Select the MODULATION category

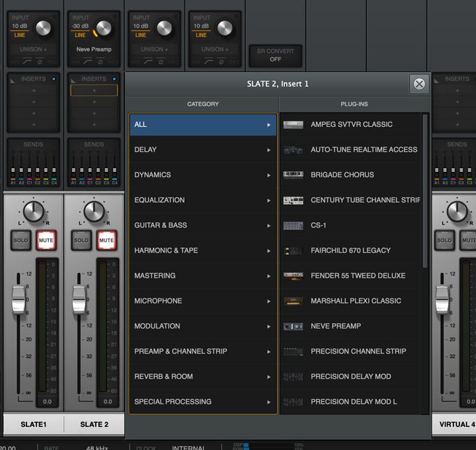[x=203, y=326]
